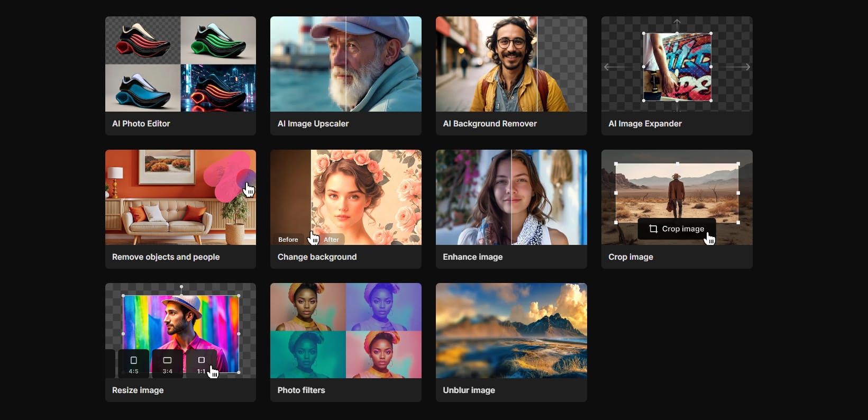Image resolution: width=868 pixels, height=420 pixels.
Task: Open the AI Background Remover thumbnail
Action: (x=511, y=64)
